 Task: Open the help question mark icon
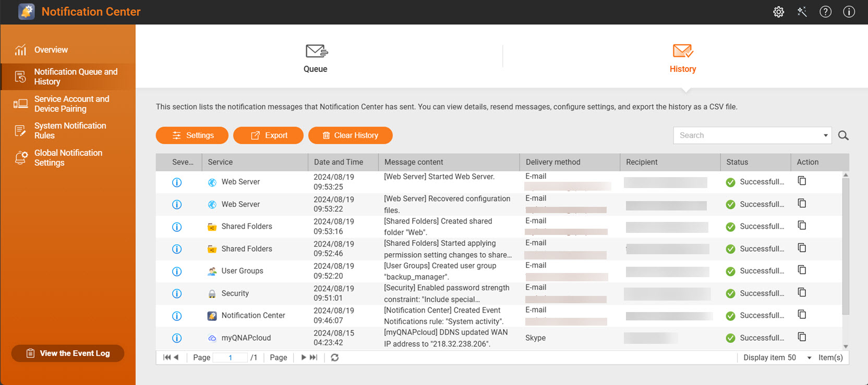[825, 12]
